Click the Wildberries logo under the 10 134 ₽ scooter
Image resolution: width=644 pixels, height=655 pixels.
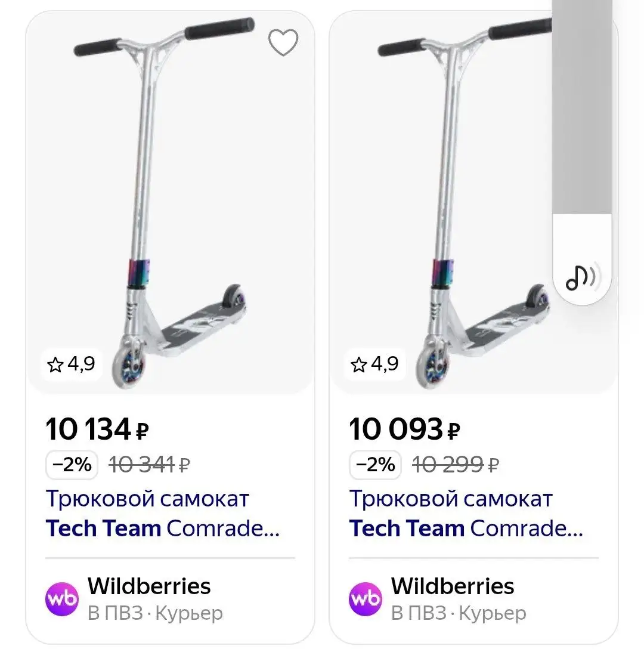pos(62,598)
